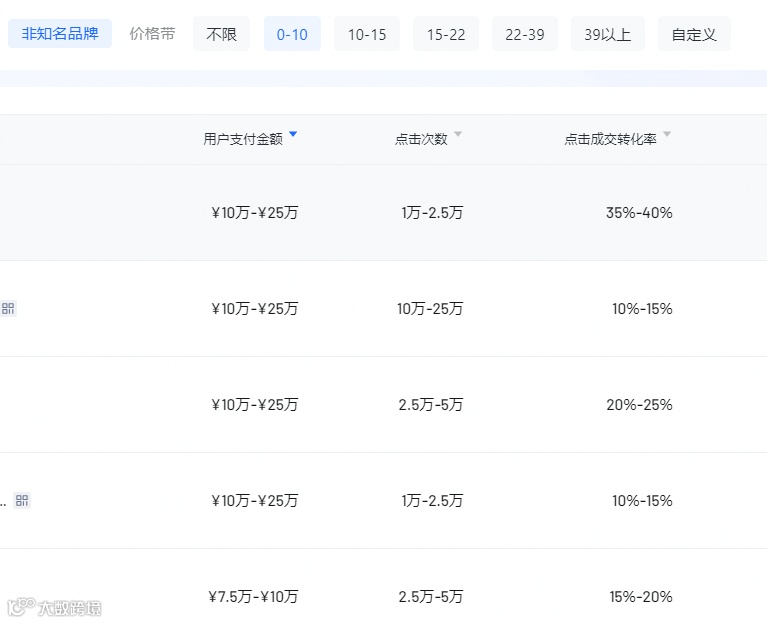The height and width of the screenshot is (623, 767).
Task: Click the 点击成交转化率 column header
Action: [x=610, y=139]
